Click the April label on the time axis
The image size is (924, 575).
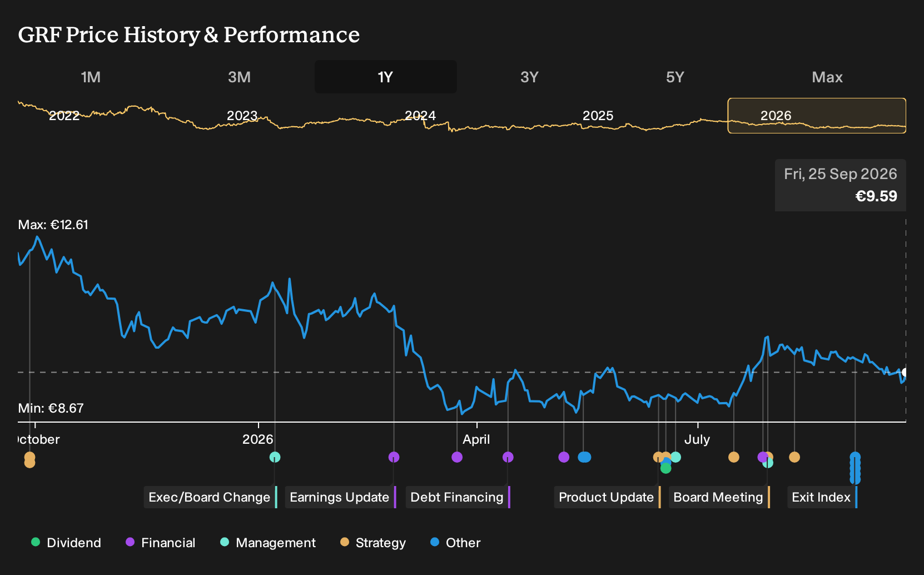click(476, 439)
